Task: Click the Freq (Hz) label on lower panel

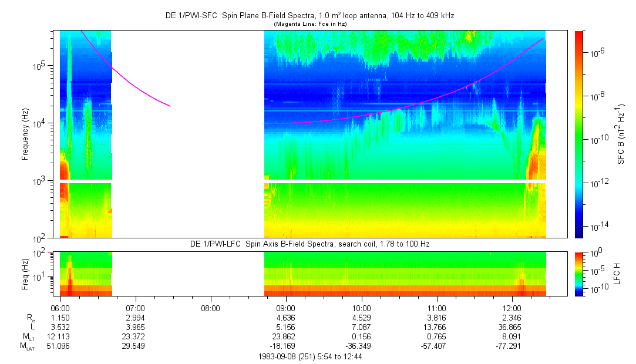Action: (x=25, y=273)
